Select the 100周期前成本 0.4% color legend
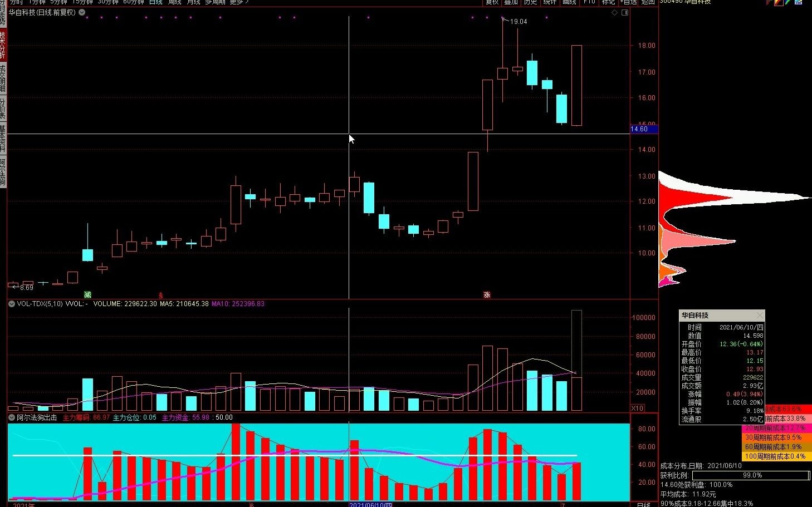The height and width of the screenshot is (507, 812). [x=776, y=456]
